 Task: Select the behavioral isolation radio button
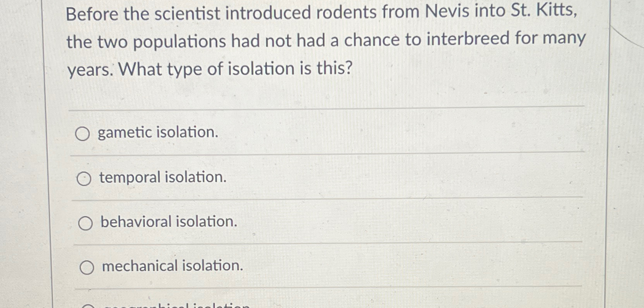87,223
